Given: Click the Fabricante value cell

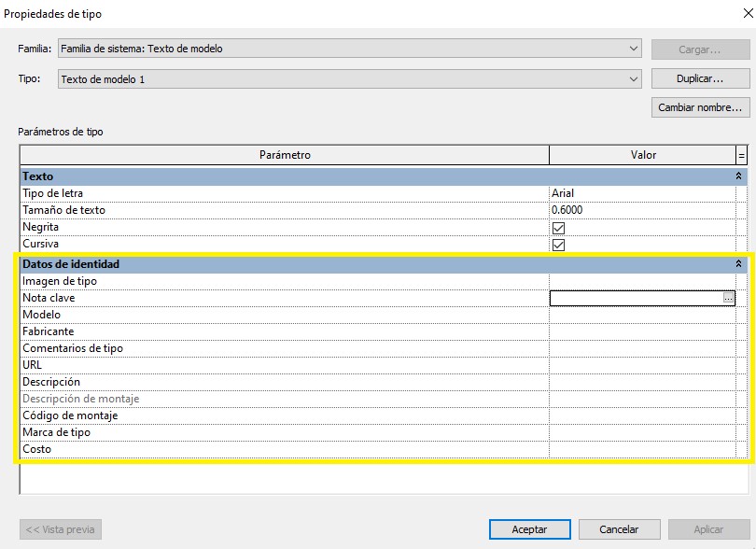Looking at the screenshot, I should click(x=642, y=331).
